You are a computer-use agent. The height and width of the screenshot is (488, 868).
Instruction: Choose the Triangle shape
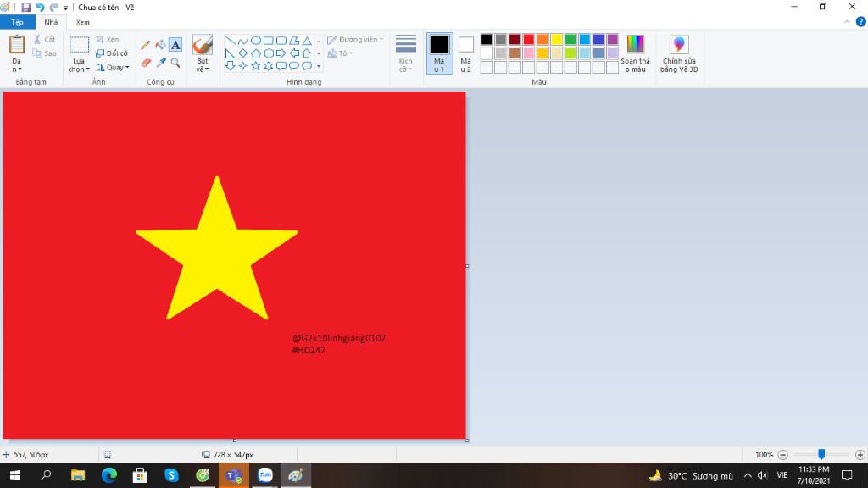tap(307, 41)
